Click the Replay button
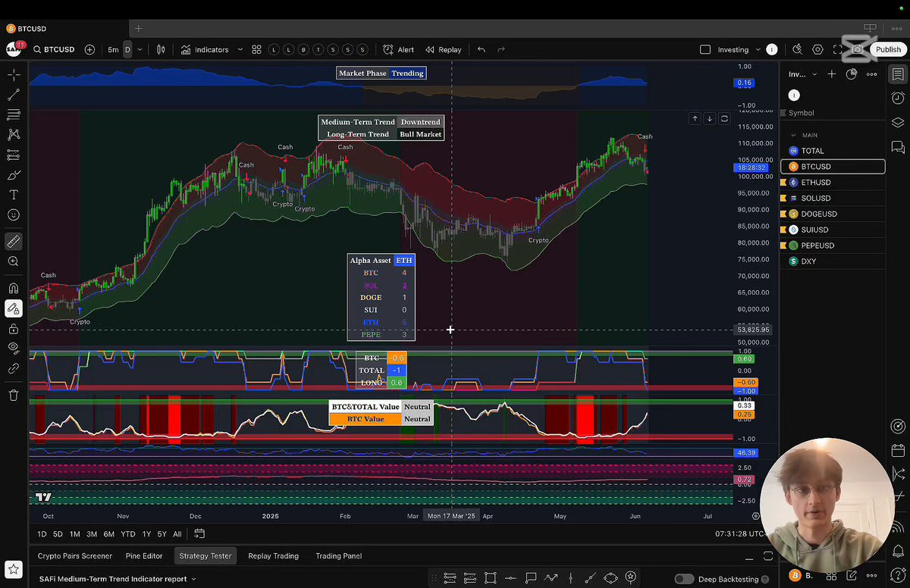 (443, 50)
